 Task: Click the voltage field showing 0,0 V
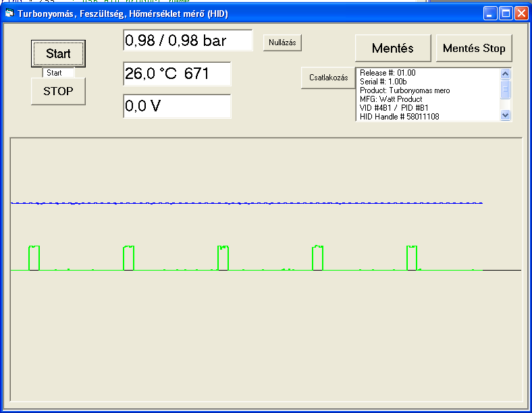pyautogui.click(x=177, y=106)
